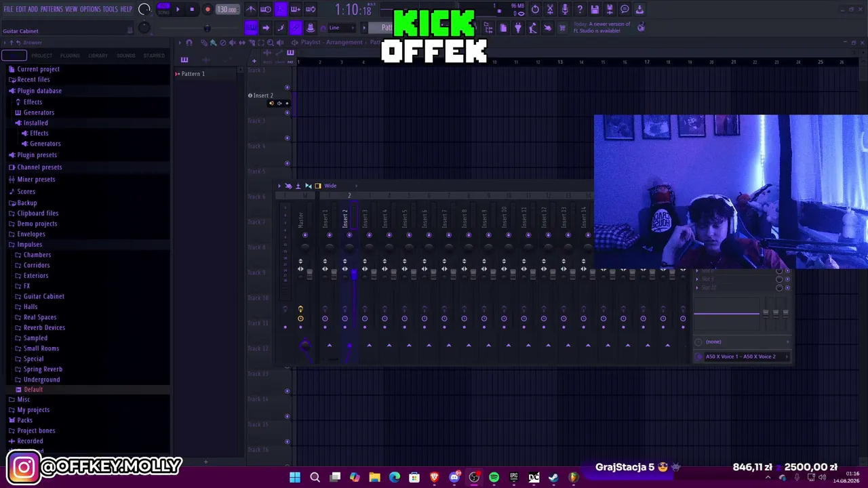Collapse the Plugin database folder
The image size is (868, 488).
39,91
